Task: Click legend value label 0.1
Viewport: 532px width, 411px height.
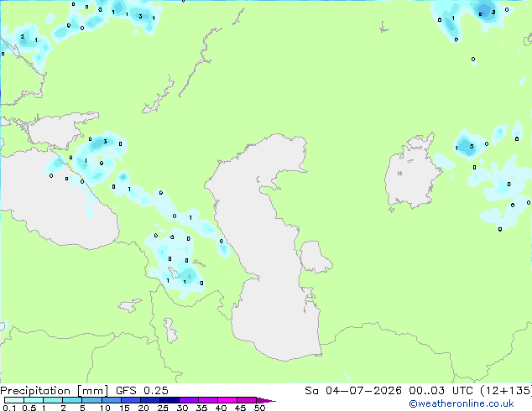Action: click(9, 408)
